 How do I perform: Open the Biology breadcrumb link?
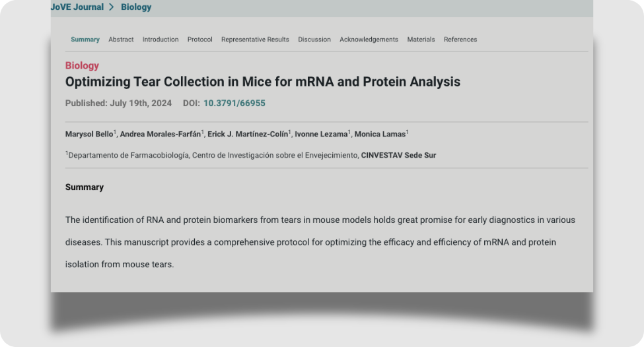(136, 7)
